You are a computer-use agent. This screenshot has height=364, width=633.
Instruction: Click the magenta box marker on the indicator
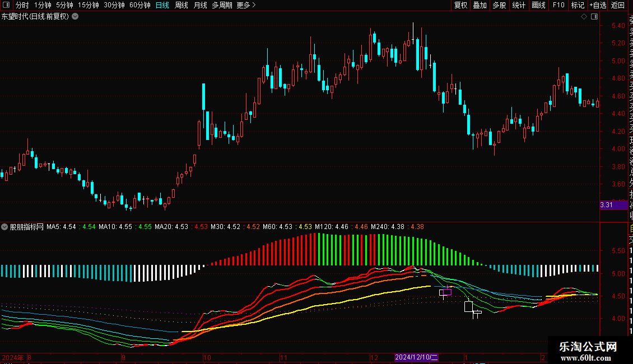click(x=447, y=292)
